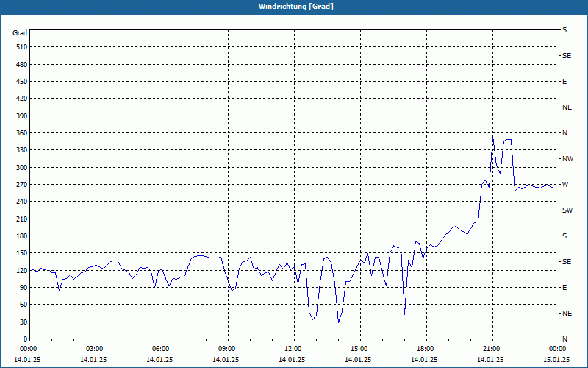This screenshot has width=588, height=368.
Task: Select the 150 axis value
Action: 22,253
